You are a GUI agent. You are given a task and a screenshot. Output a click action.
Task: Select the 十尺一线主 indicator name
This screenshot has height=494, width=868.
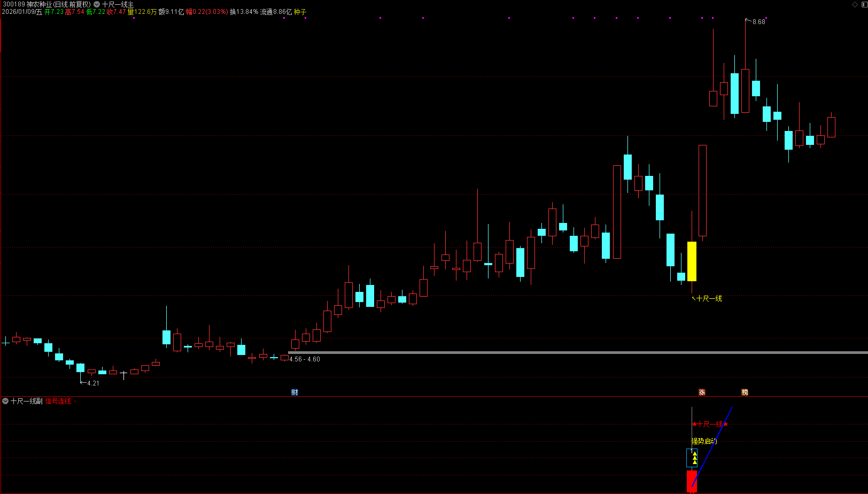coord(118,4)
